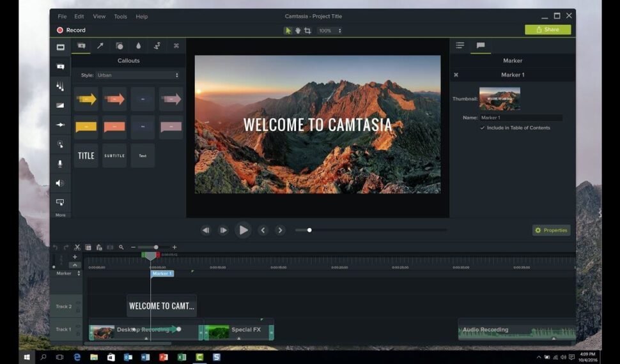Open Voice Narration microphone panel

click(x=60, y=163)
